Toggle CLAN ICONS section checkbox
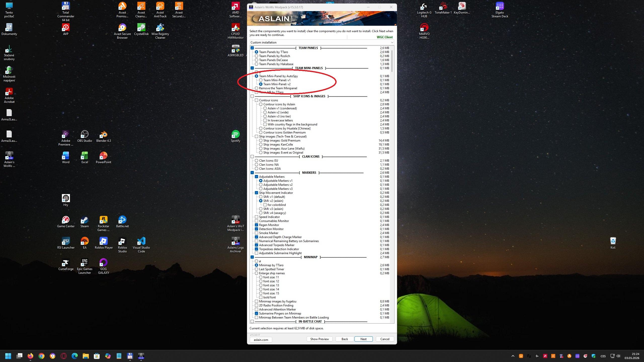The image size is (644, 362). pos(252,157)
